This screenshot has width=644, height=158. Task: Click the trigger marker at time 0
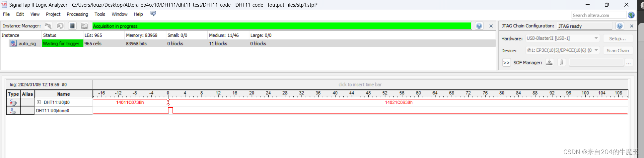click(168, 102)
